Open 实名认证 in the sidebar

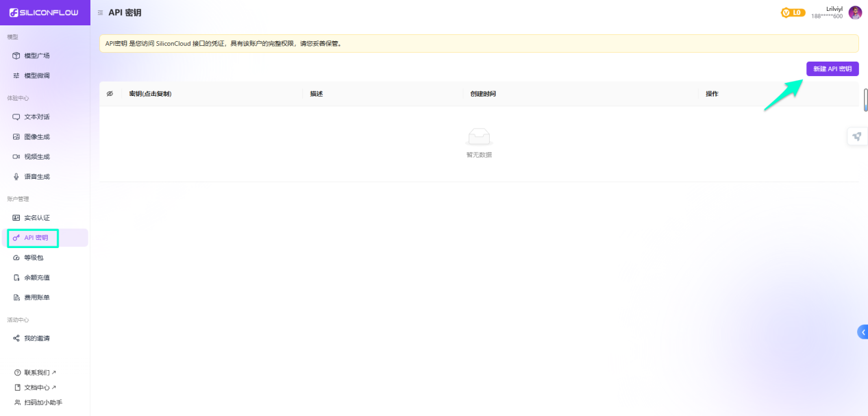click(x=37, y=217)
